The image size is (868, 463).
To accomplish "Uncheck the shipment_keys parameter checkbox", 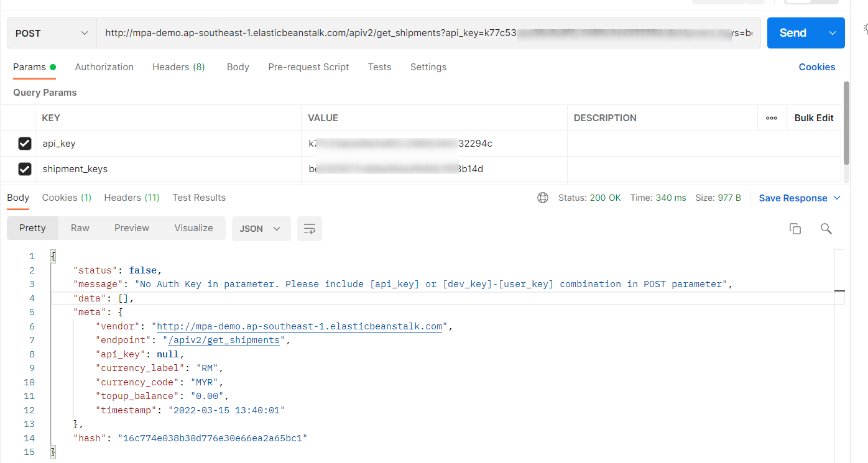I will tap(24, 168).
